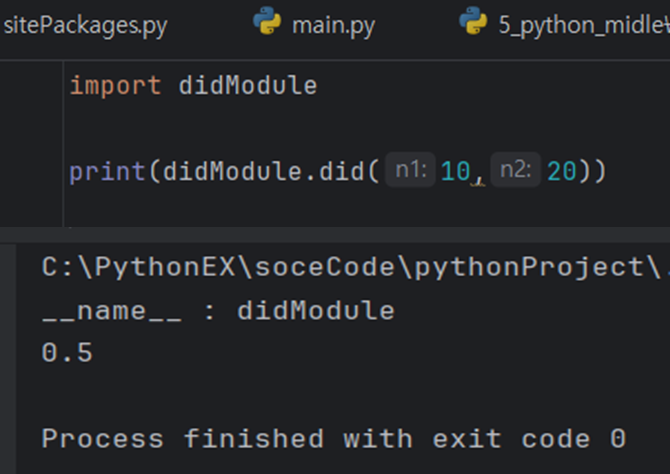Click didModule in the import line
The width and height of the screenshot is (670, 474).
click(248, 85)
